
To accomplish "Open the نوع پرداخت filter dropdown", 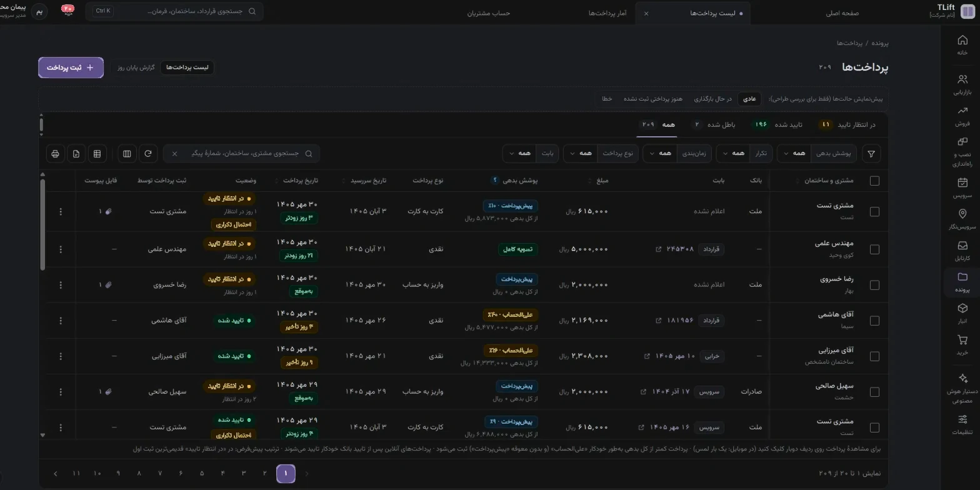I will [x=601, y=154].
